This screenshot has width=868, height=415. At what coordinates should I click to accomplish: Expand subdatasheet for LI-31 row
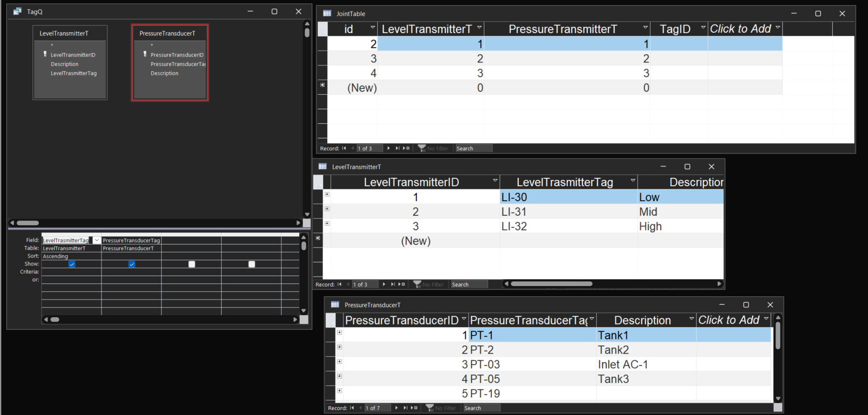click(x=327, y=209)
